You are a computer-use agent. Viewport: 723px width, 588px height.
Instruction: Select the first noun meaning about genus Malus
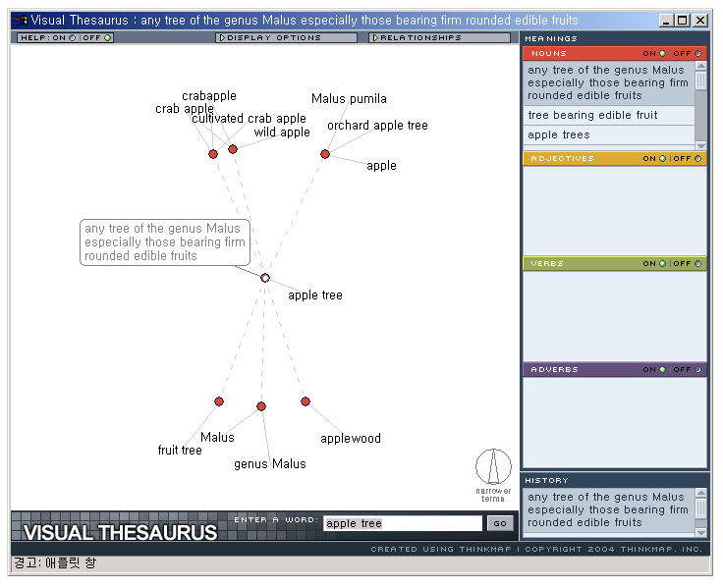coord(609,82)
